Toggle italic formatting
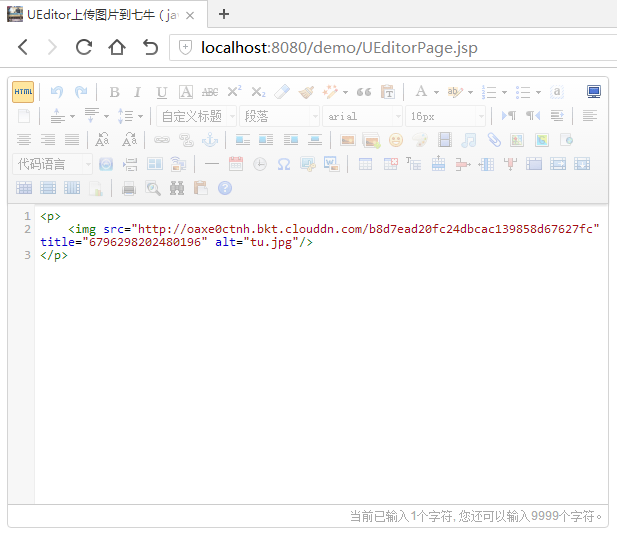617x536 pixels. 137,92
